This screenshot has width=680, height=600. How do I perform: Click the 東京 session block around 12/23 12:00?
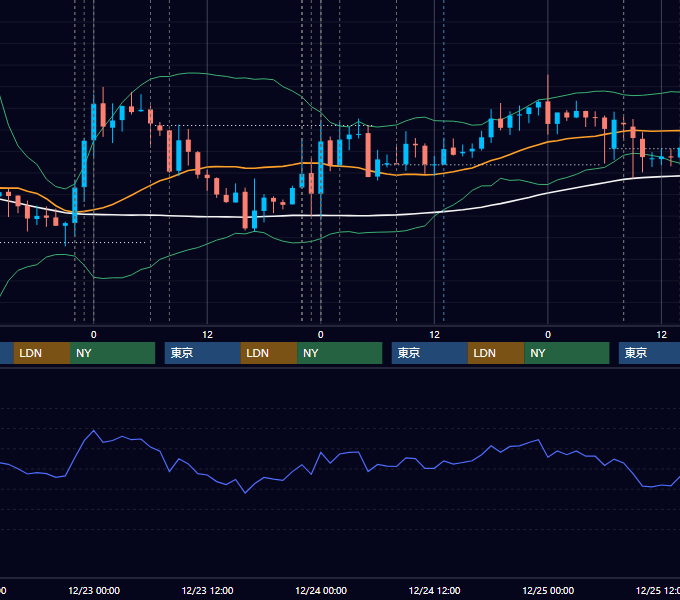click(203, 353)
